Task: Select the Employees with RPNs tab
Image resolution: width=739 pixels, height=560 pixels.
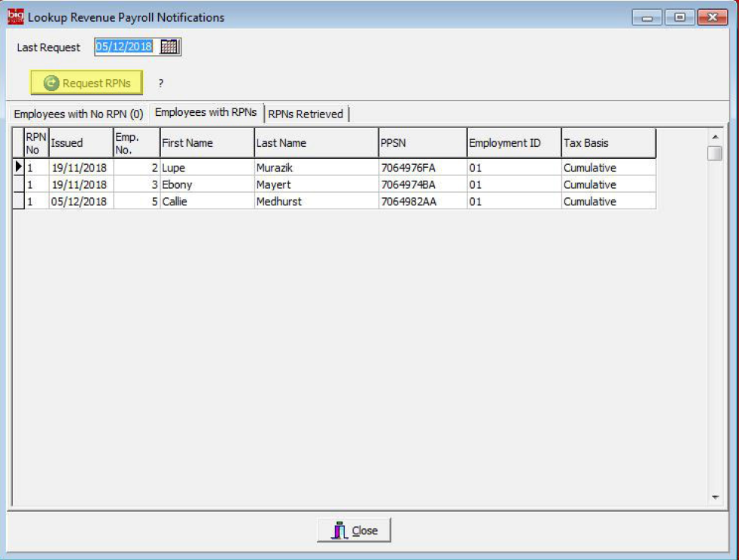Action: (206, 113)
